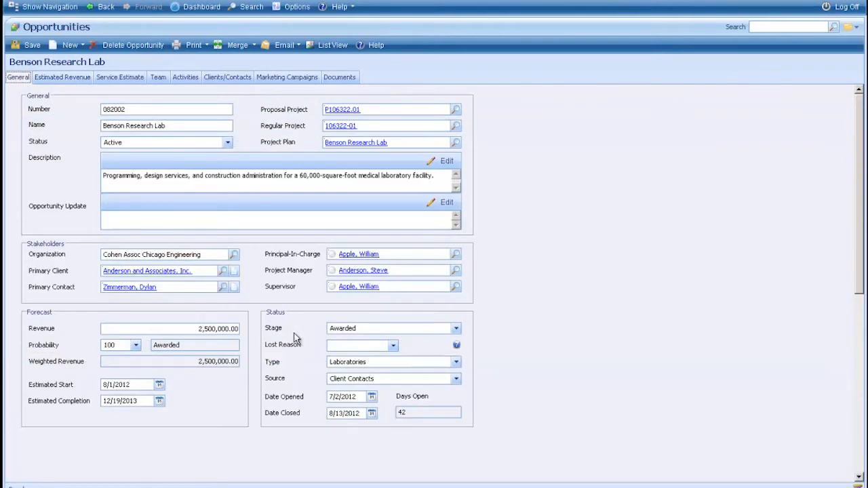The image size is (868, 488).
Task: Lookup Primary Client with magnifier icon
Action: point(222,270)
